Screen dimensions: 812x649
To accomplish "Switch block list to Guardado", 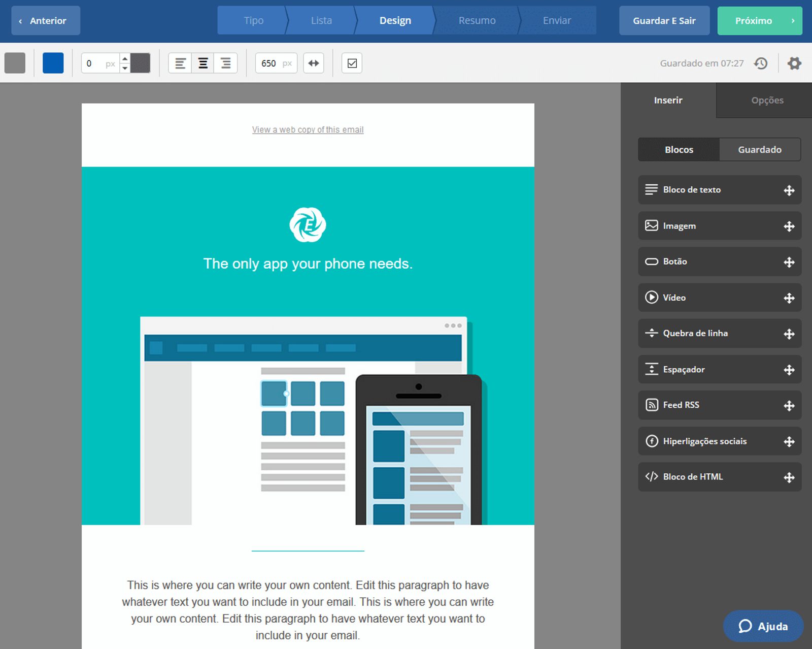I will [759, 150].
